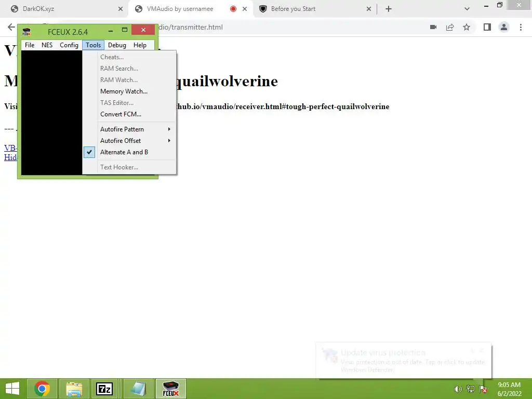Minimize the Chrome browser window

coord(486,5)
